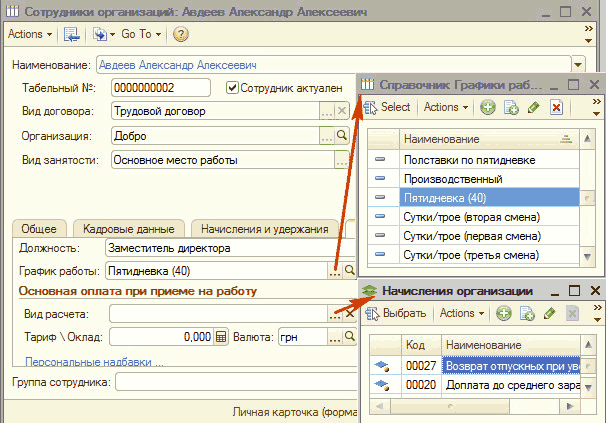
Task: Click the Группа сотрудника field
Action: pyautogui.click(x=237, y=382)
